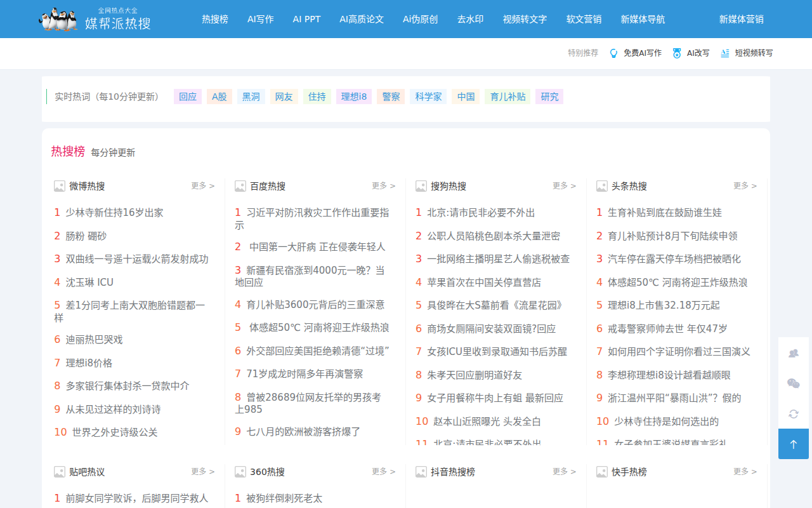
Task: Expand 更多 for 快手热榜
Action: tap(745, 472)
